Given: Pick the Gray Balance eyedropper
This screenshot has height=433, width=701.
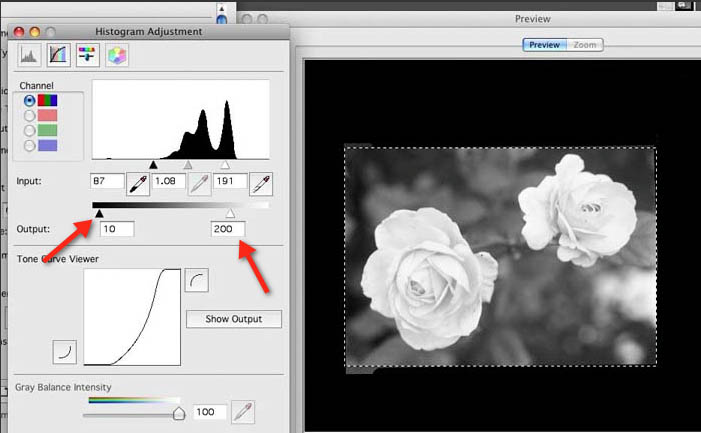Looking at the screenshot, I should pos(243,412).
